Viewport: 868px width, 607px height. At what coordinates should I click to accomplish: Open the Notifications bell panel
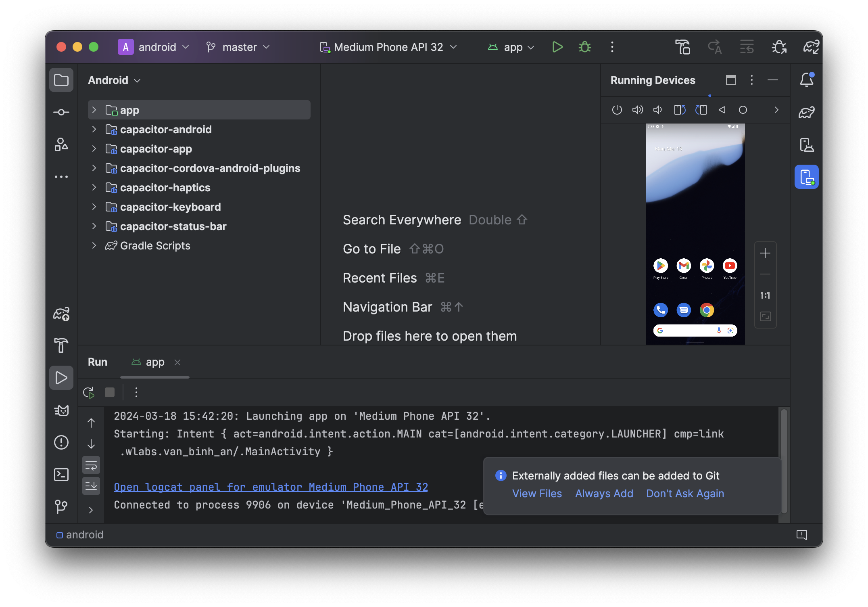tap(807, 80)
